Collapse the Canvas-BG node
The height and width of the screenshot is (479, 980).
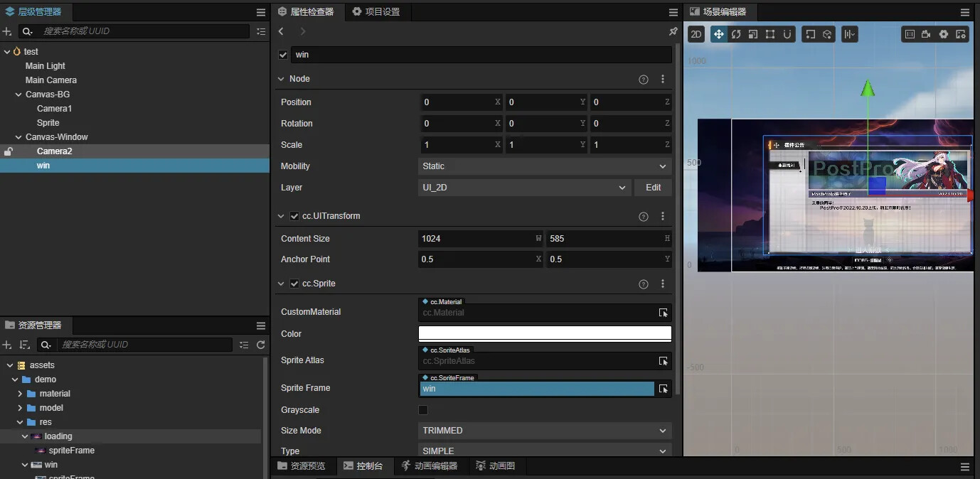[18, 95]
